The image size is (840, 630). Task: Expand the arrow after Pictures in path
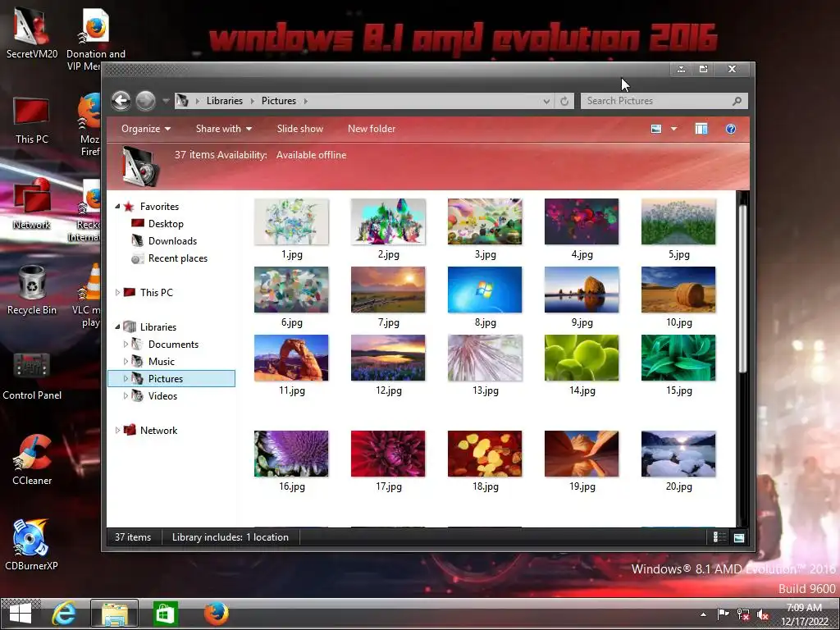306,101
